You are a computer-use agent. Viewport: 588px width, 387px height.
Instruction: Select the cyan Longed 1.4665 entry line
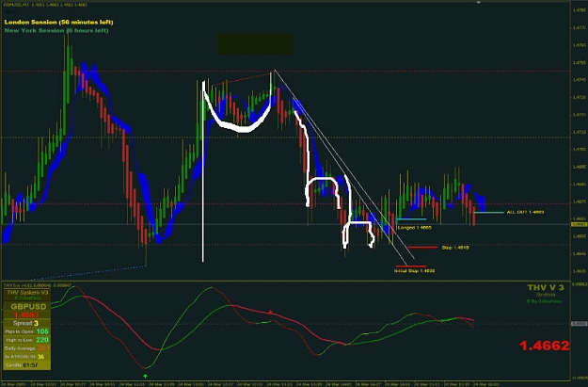pyautogui.click(x=411, y=218)
